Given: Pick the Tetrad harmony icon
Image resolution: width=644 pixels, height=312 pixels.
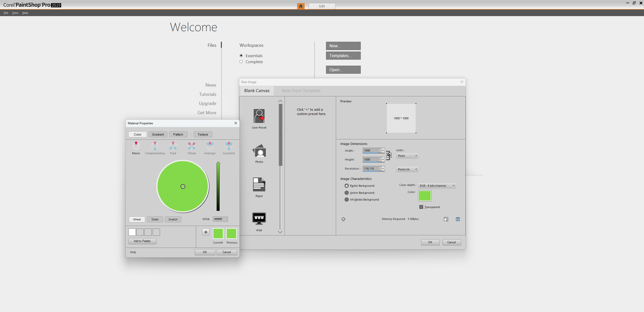Looking at the screenshot, I should coord(191,146).
